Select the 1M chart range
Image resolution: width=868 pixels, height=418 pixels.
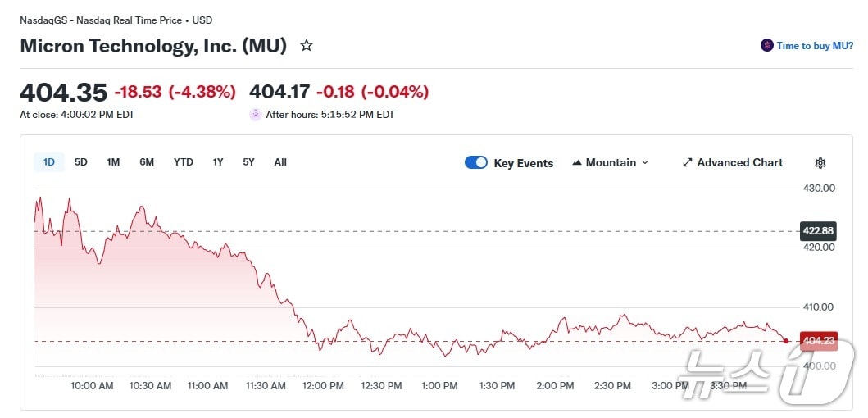click(x=113, y=162)
